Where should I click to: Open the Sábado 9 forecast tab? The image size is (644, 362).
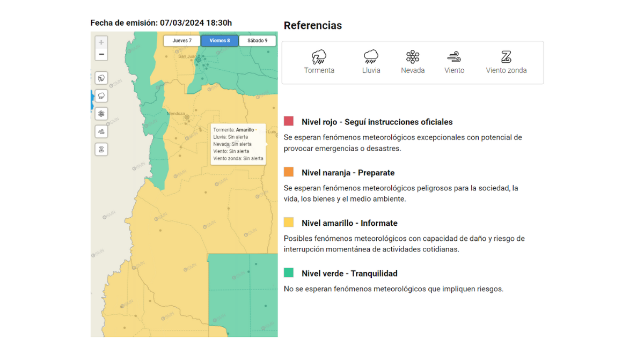[257, 40]
